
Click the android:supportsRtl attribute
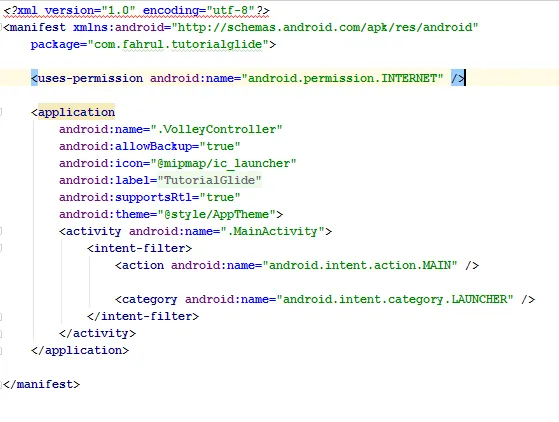(125, 197)
